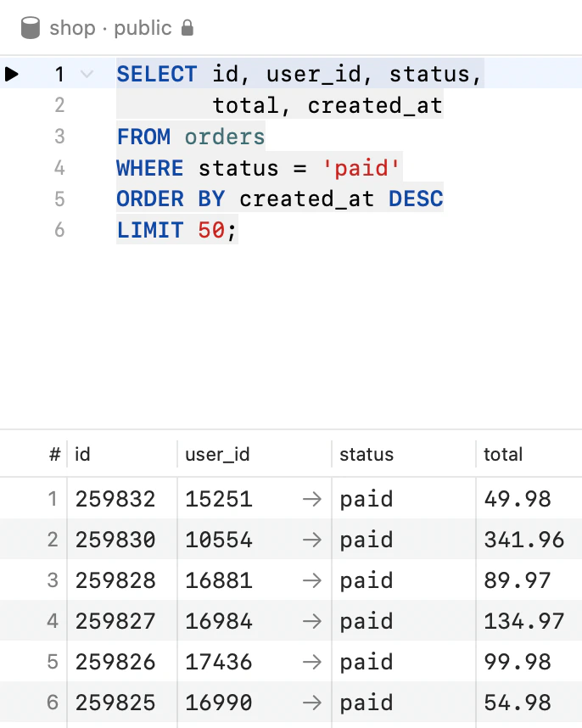The width and height of the screenshot is (582, 728).
Task: Select row number 4 in results
Action: click(x=53, y=621)
